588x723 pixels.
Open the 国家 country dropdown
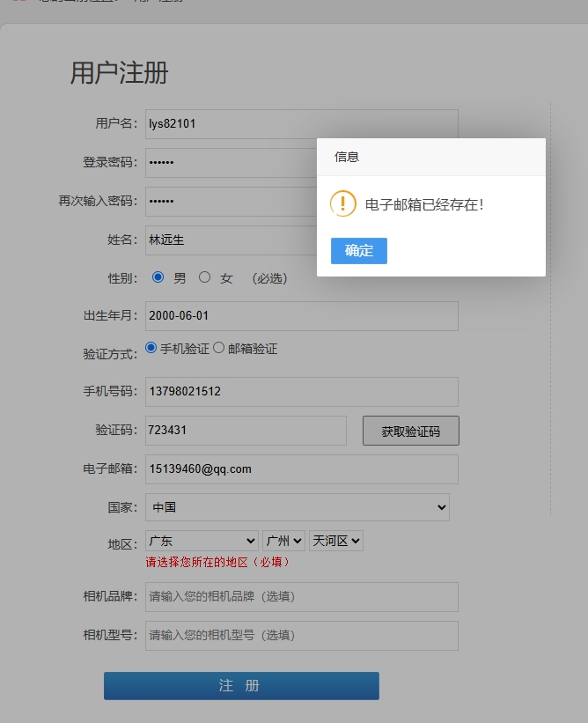[x=297, y=507]
